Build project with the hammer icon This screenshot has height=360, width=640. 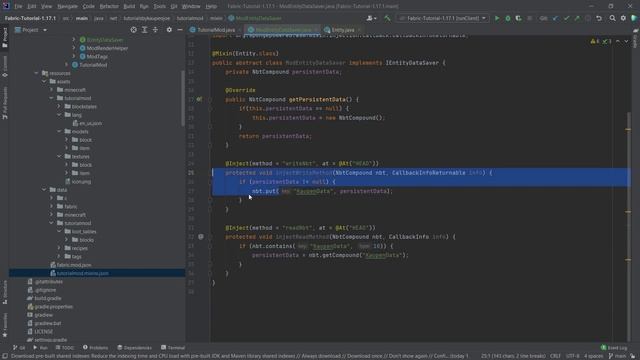(x=387, y=18)
